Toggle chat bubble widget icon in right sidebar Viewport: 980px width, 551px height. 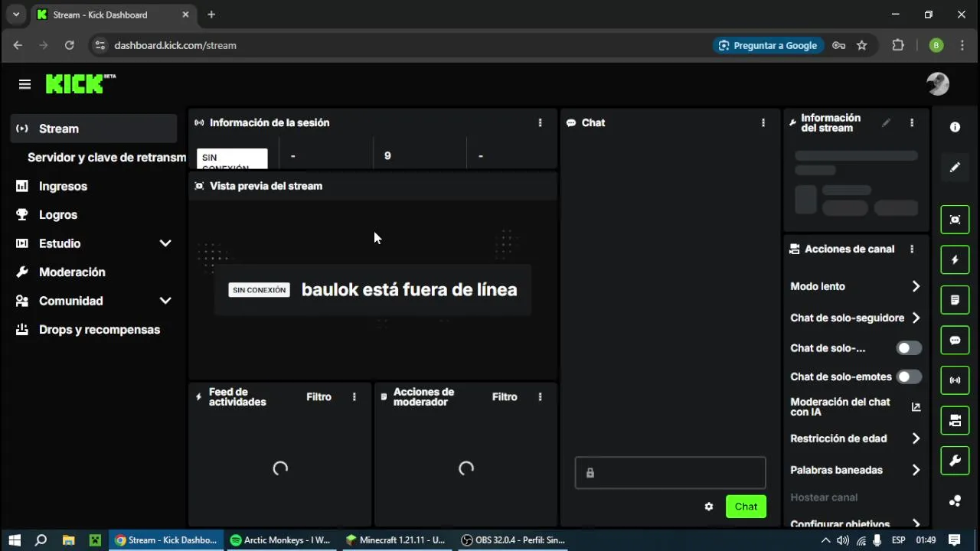point(955,341)
